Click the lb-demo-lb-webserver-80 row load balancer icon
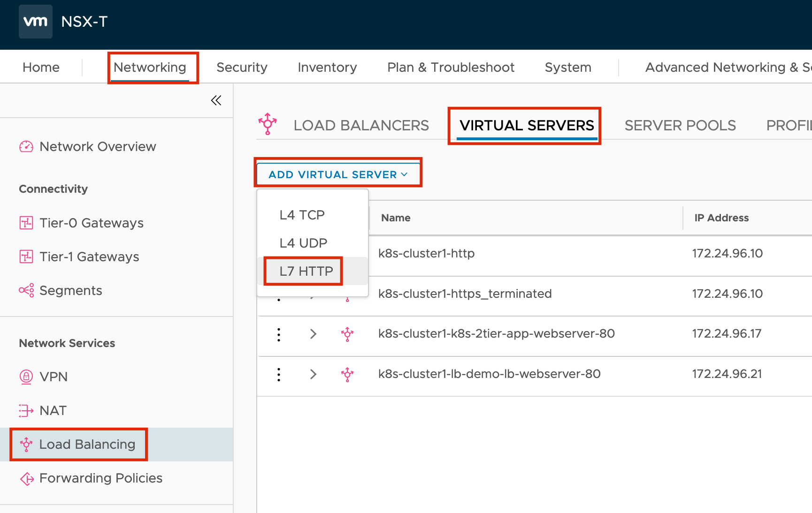This screenshot has width=812, height=513. coord(347,375)
